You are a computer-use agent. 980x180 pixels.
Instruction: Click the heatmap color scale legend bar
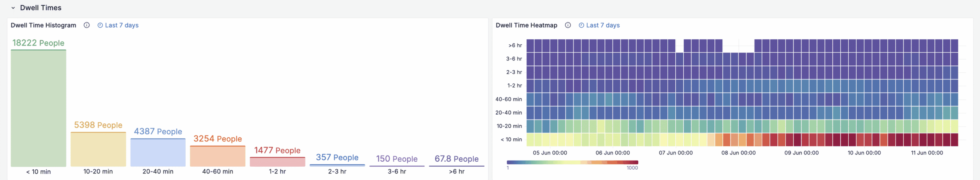coord(572,162)
